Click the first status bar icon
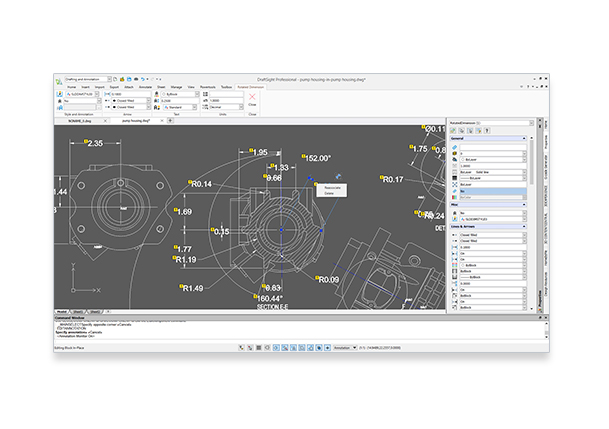609x429 pixels. tap(241, 347)
